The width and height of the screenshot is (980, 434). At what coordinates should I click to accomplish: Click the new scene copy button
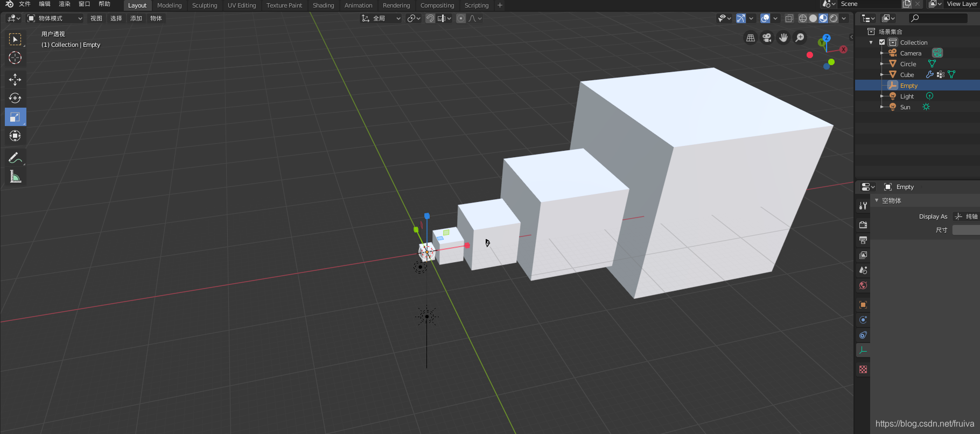pos(907,4)
